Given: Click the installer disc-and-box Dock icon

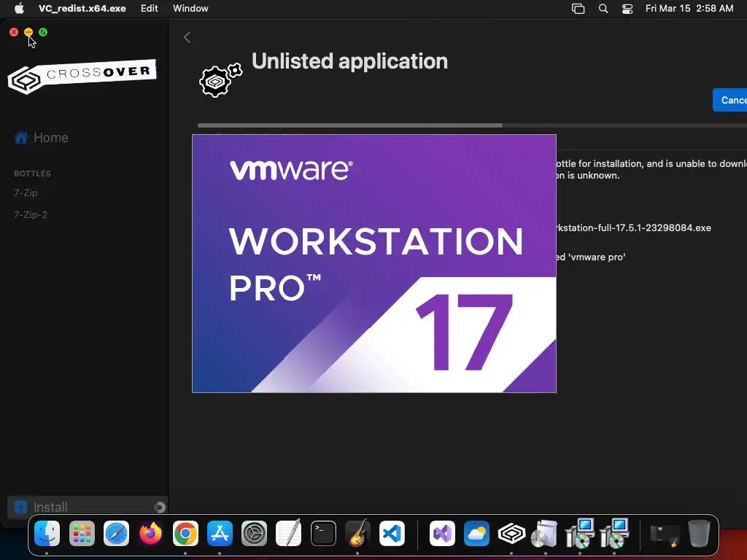Looking at the screenshot, I should pos(546,533).
